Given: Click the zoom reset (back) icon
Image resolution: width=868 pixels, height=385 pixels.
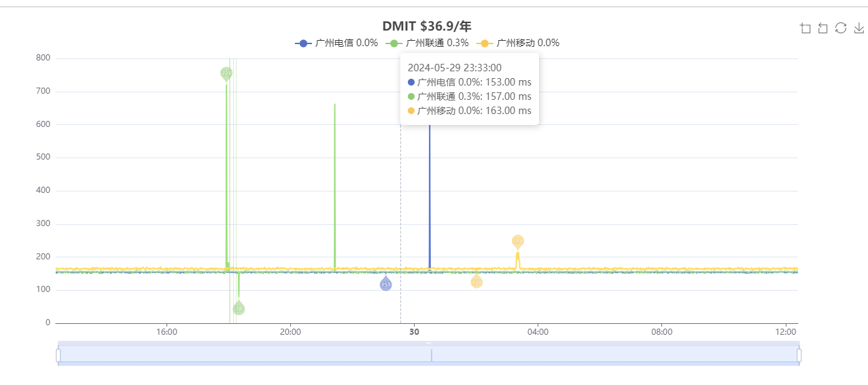Looking at the screenshot, I should (x=823, y=28).
